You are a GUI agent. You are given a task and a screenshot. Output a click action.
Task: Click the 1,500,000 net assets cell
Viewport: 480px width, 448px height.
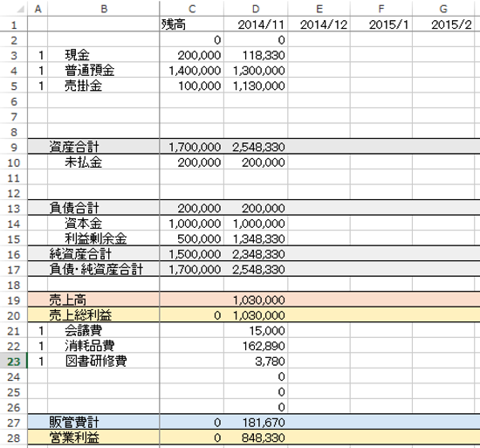[x=192, y=254]
